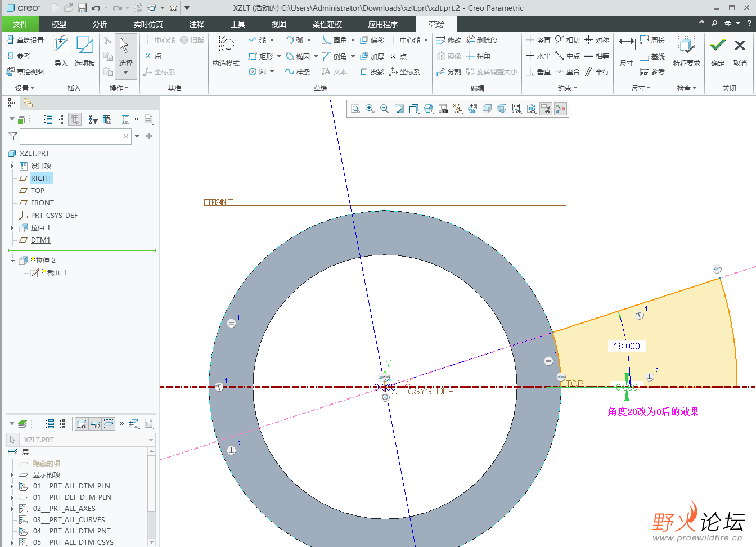Choose the 弧 arc tool
The height and width of the screenshot is (547, 756).
tap(295, 41)
